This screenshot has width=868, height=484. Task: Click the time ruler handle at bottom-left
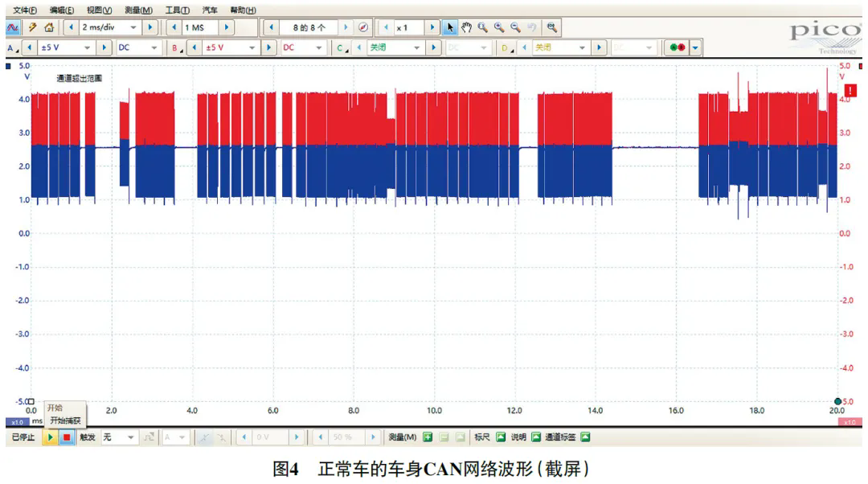[x=31, y=401]
